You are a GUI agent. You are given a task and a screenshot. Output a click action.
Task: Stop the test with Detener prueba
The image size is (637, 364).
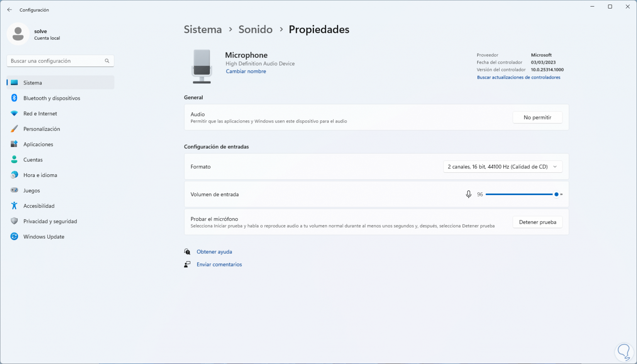pos(537,222)
